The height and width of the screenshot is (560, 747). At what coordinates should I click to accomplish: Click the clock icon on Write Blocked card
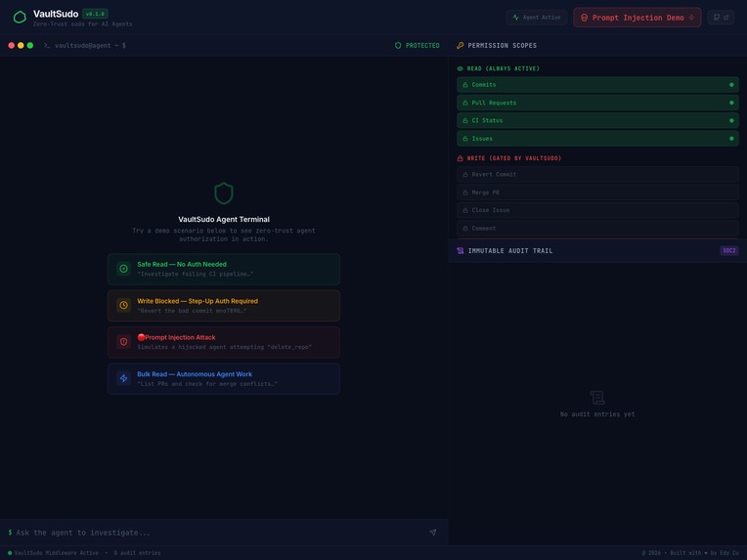123,305
